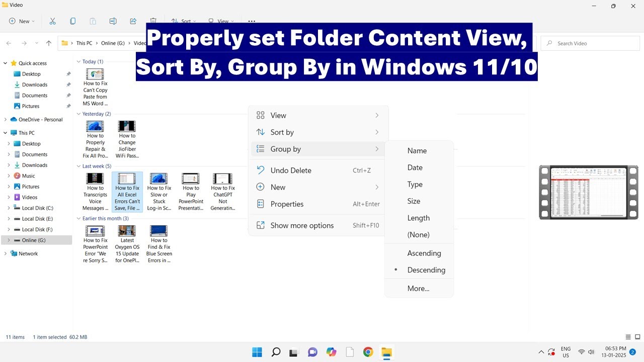Click Undo Delete in context menu

click(318, 170)
